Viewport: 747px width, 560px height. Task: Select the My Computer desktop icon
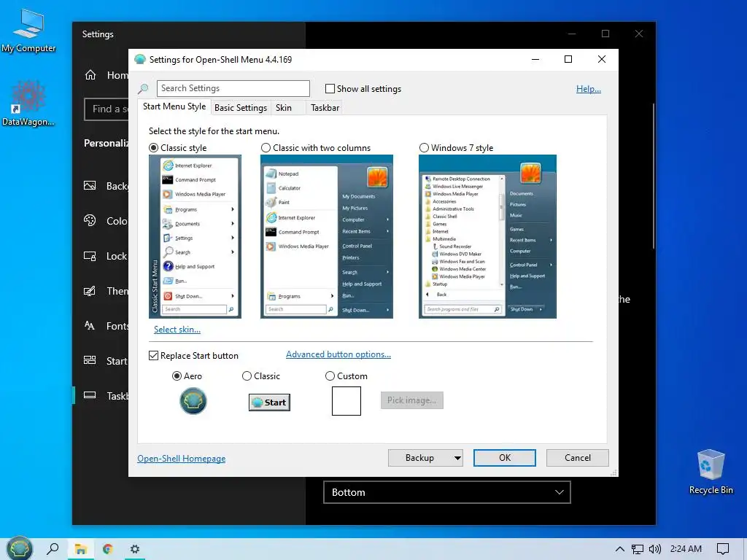(28, 31)
